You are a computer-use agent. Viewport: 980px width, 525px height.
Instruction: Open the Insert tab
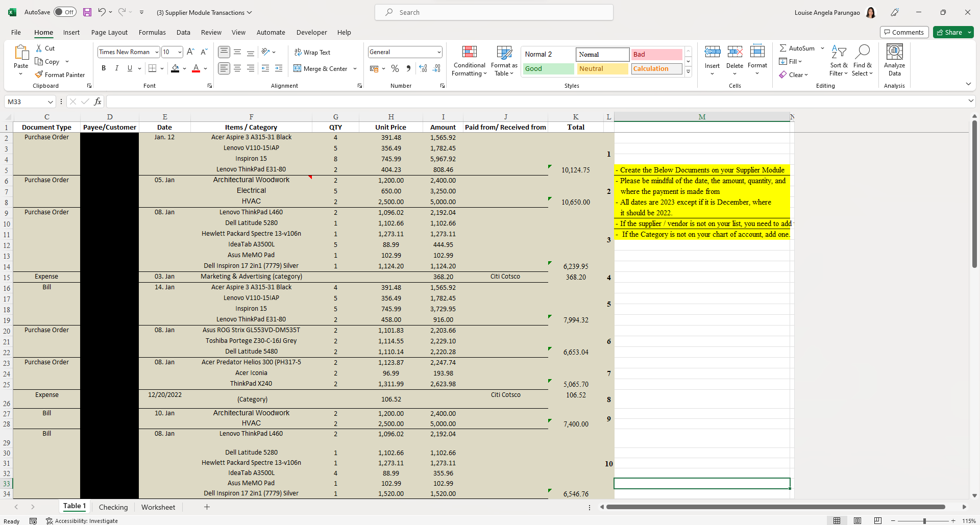coord(71,32)
